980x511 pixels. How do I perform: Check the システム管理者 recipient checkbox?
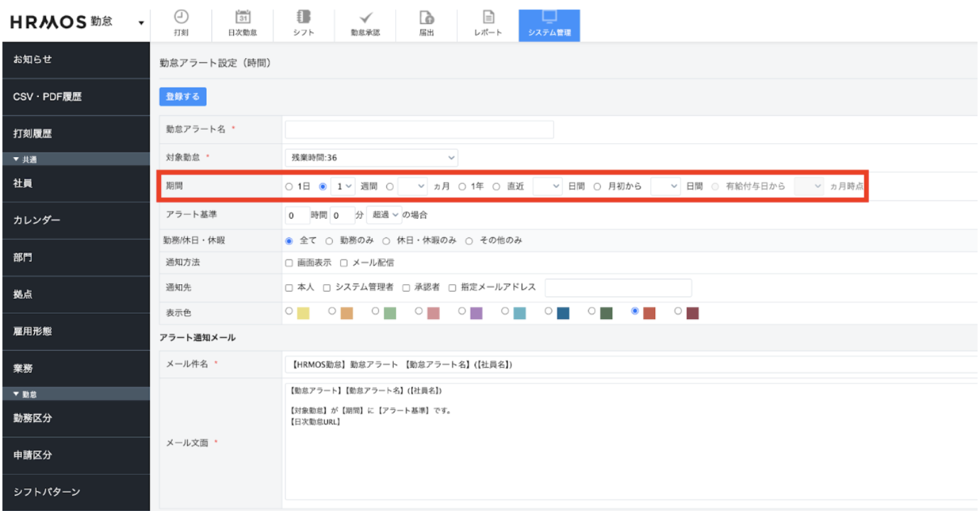327,288
